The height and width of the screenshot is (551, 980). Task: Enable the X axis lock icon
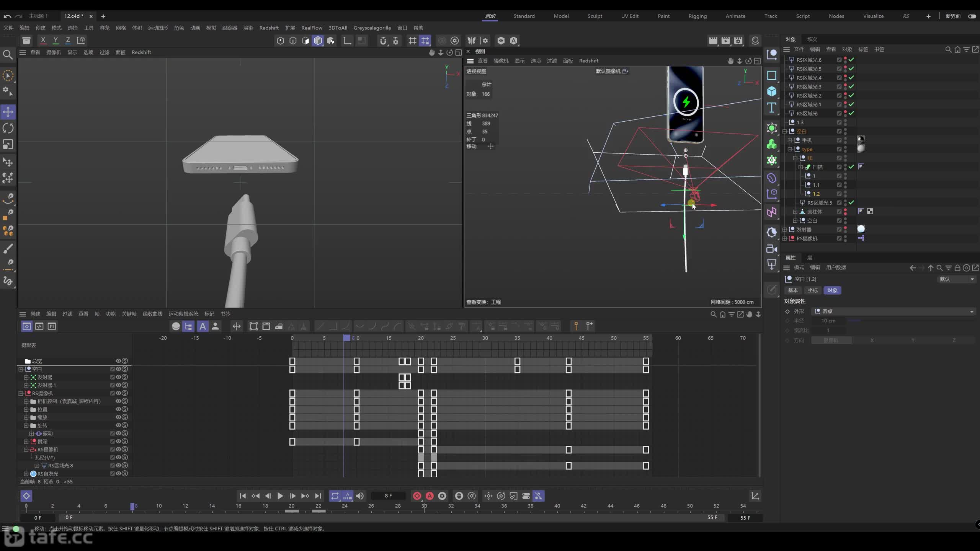(x=43, y=40)
